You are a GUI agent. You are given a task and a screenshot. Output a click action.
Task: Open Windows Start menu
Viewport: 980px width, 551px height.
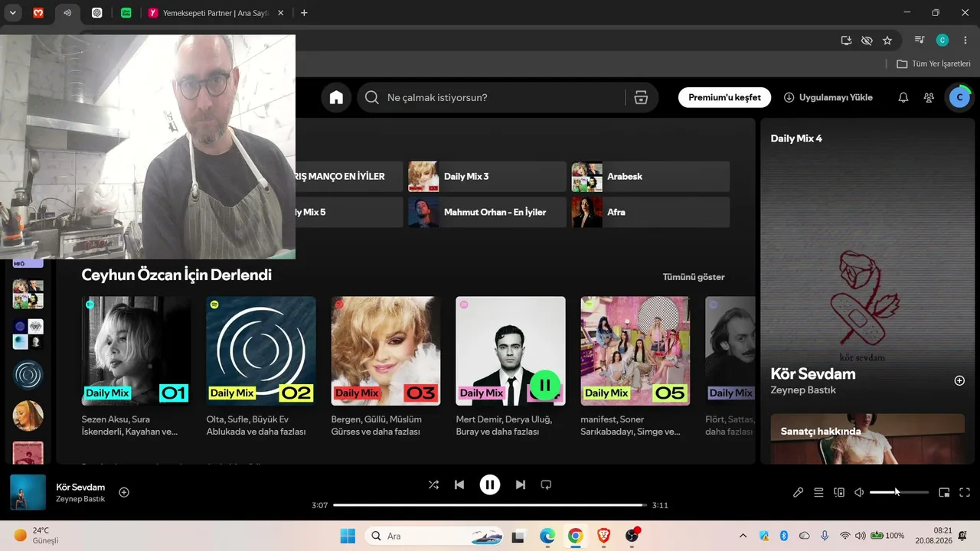[348, 536]
